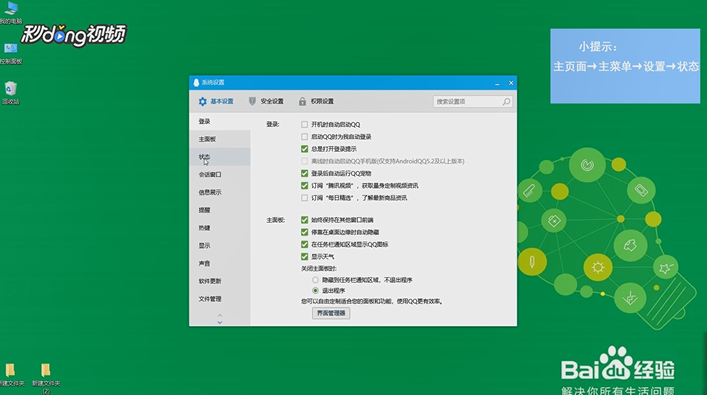The width and height of the screenshot is (707, 395).
Task: Select 软件更新 in the settings sidebar
Action: point(220,281)
